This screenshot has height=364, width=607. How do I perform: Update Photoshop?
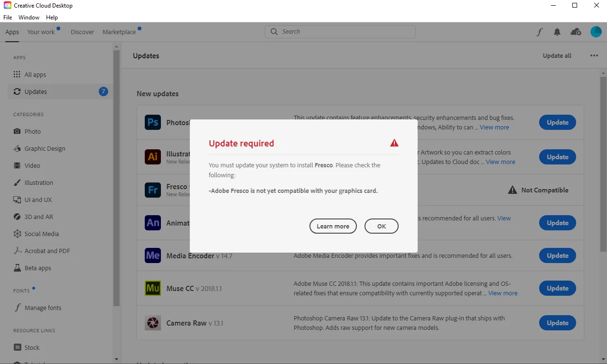[558, 122]
